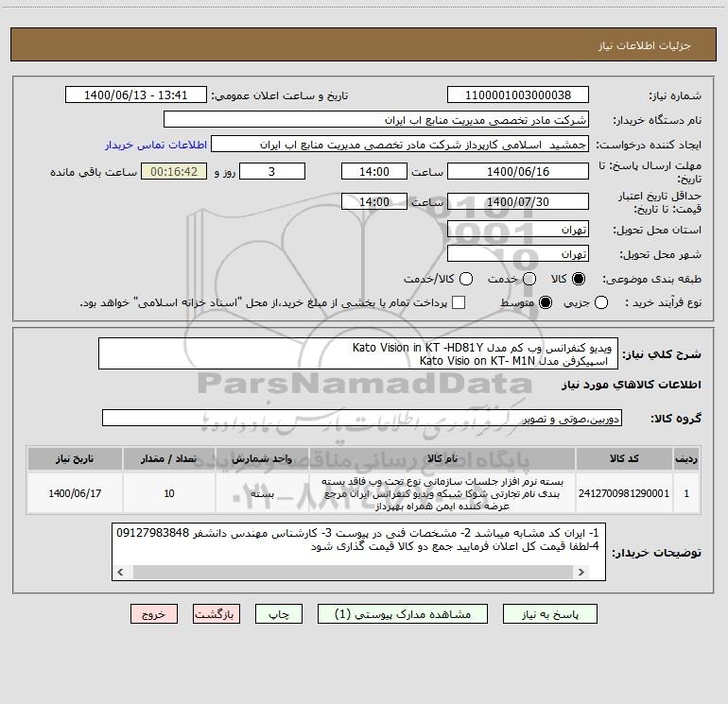Click general description box Kato Vision text
This screenshot has width=728, height=704.
click(358, 353)
